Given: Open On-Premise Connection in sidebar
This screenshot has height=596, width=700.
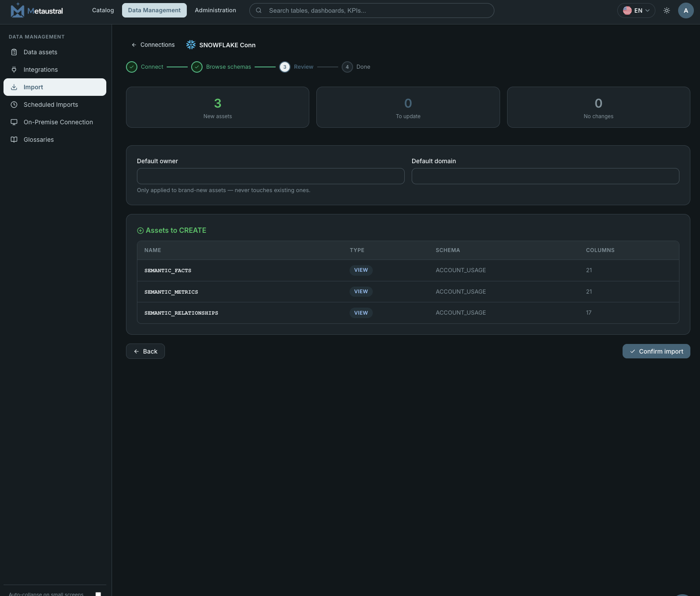Looking at the screenshot, I should 55,122.
